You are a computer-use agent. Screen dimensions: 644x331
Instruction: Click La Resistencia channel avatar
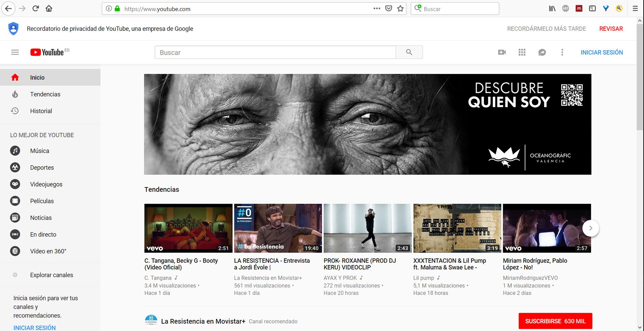151,321
